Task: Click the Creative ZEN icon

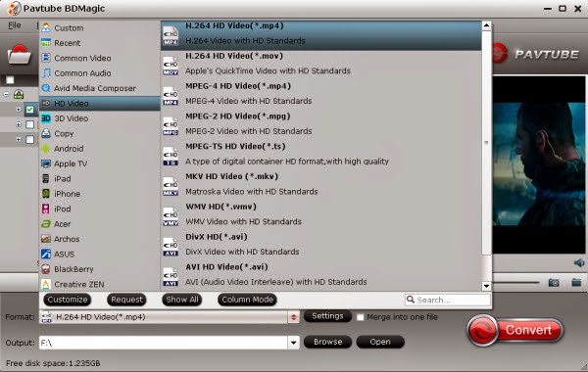Action: [46, 284]
